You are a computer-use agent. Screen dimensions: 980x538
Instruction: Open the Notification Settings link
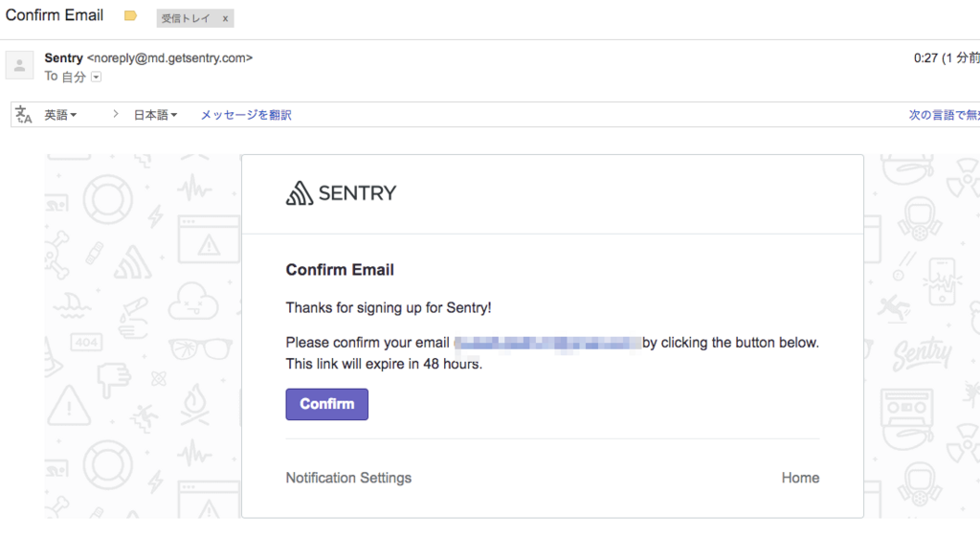point(348,478)
